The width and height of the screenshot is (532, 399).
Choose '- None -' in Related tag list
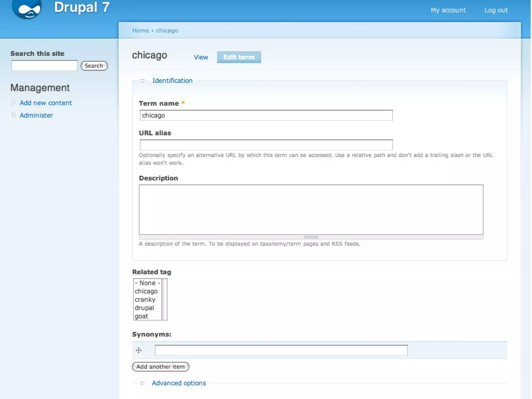click(x=147, y=283)
